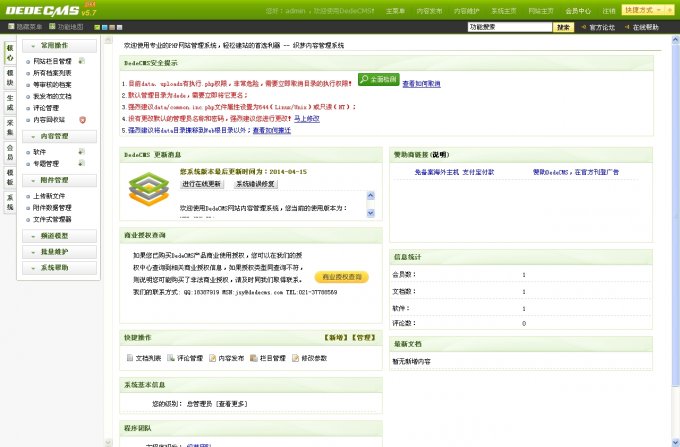
Task: Open the 查看如何取消 link
Action: (x=422, y=84)
